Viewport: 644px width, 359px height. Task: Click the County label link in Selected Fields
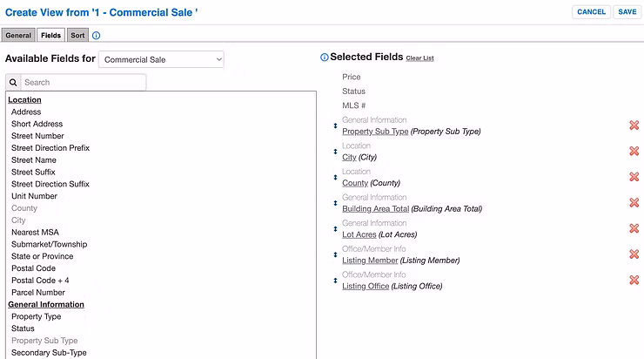tap(355, 183)
